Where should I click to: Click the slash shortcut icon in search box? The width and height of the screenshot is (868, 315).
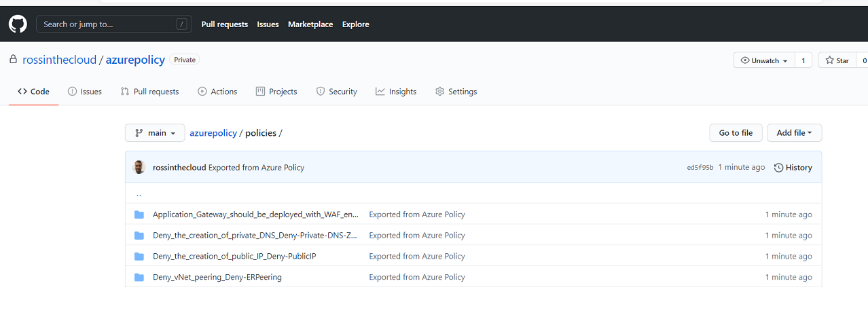181,24
